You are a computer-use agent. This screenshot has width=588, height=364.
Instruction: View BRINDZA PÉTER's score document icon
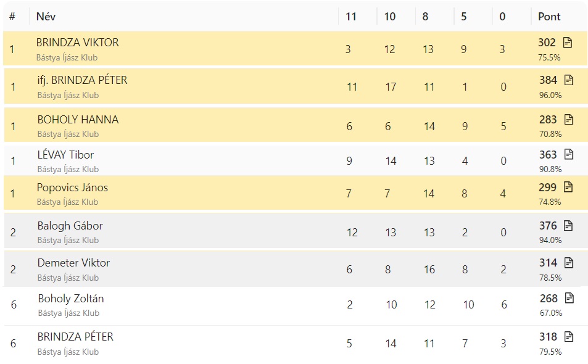click(569, 337)
